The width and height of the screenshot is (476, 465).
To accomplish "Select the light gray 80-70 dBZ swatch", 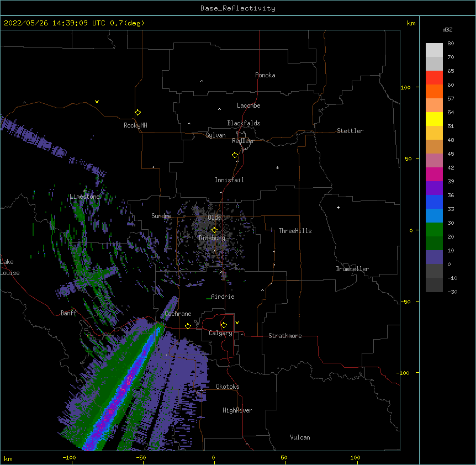I will point(434,50).
